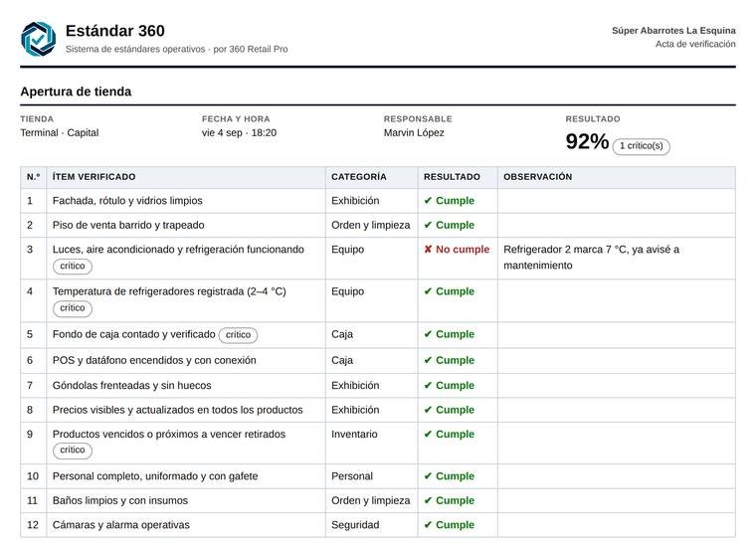Click the green checkmark in the Temperatura row

pyautogui.click(x=428, y=291)
